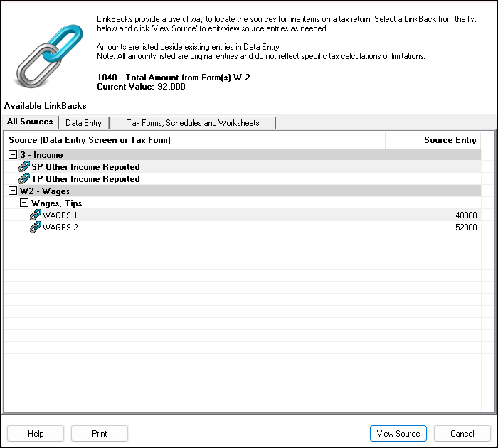Viewport: 498px width, 448px height.
Task: Select the All Sources tab
Action: pos(30,122)
